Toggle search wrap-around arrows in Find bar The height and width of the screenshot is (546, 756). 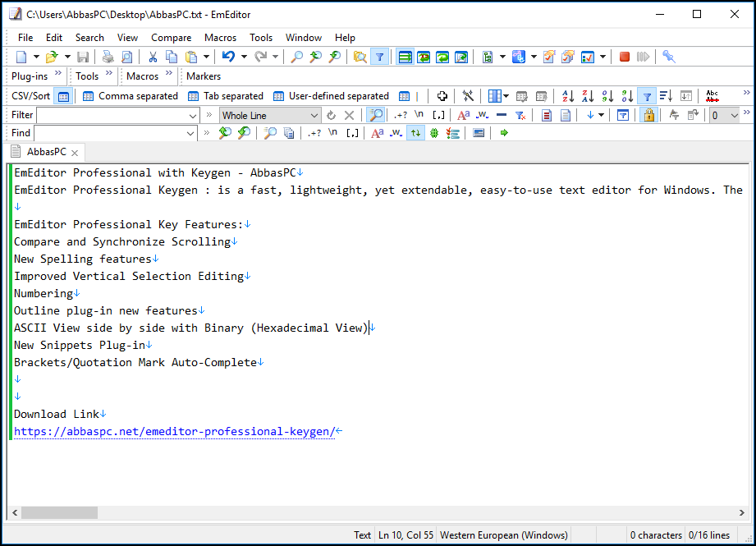[415, 133]
